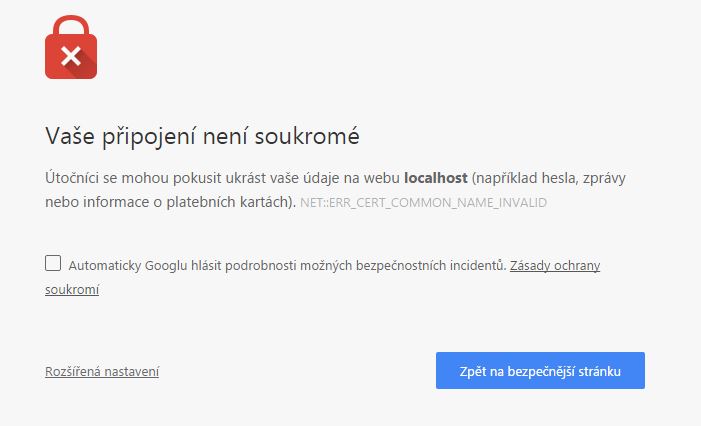Image resolution: width=701 pixels, height=426 pixels.
Task: Open the 'Zásady ochrany' privacy policy link
Action: click(555, 266)
